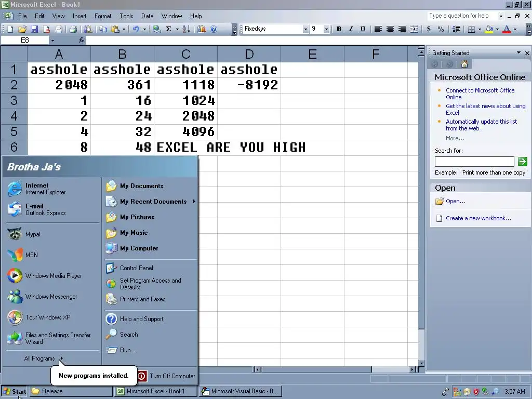Open the font size dropdown
This screenshot has width=532, height=399.
click(x=326, y=29)
